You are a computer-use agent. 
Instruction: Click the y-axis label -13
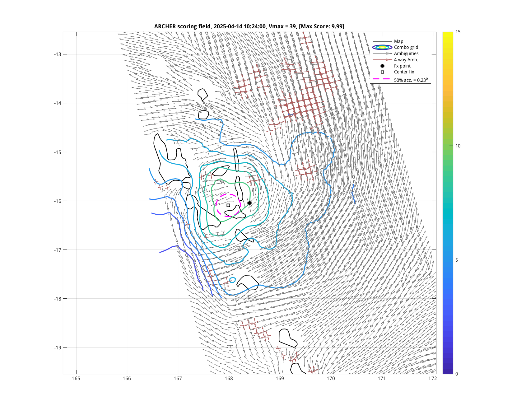tap(58, 54)
